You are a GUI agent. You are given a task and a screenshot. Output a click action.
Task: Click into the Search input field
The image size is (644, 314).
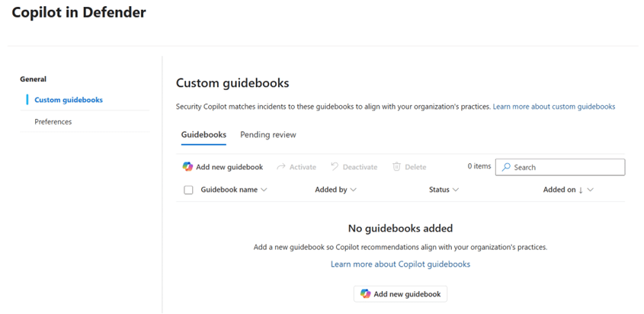tap(564, 167)
